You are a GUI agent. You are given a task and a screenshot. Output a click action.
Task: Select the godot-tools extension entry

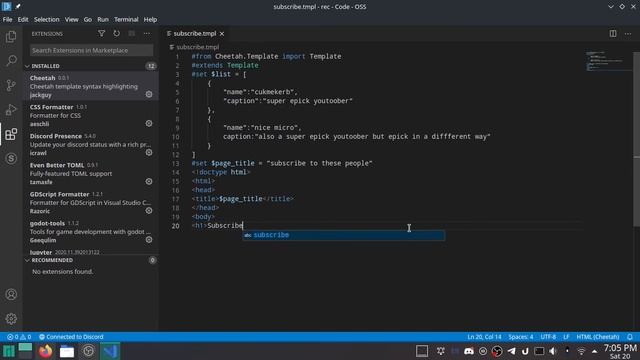click(x=91, y=231)
